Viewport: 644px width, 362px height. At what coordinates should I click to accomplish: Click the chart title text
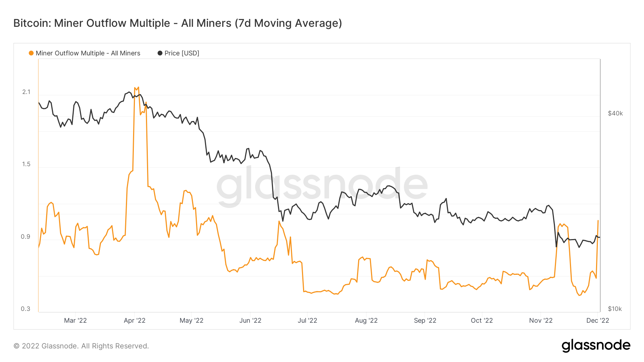tap(177, 23)
